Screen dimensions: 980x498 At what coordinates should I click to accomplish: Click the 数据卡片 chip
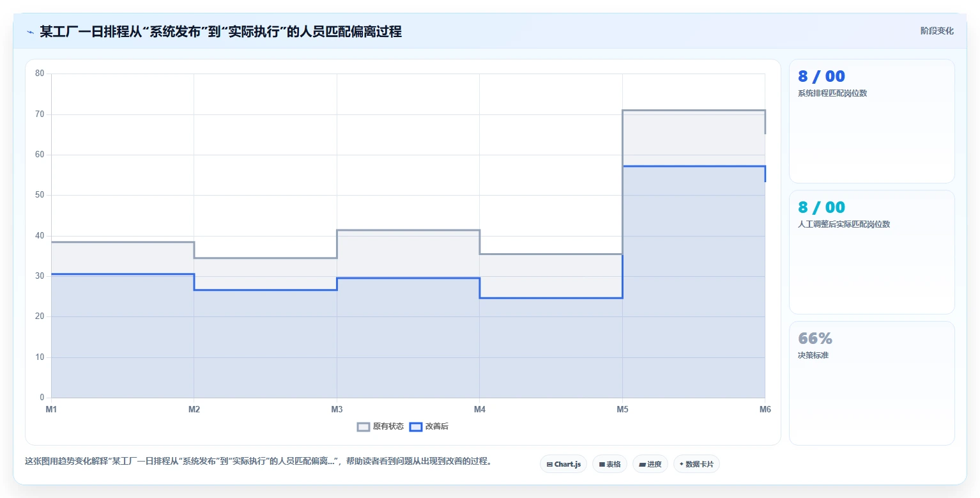pyautogui.click(x=696, y=464)
